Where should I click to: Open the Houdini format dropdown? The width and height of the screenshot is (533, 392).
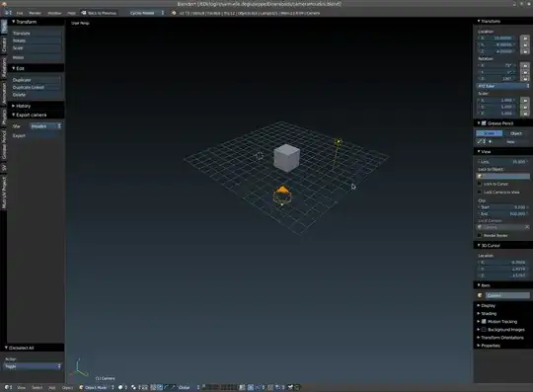(45, 126)
